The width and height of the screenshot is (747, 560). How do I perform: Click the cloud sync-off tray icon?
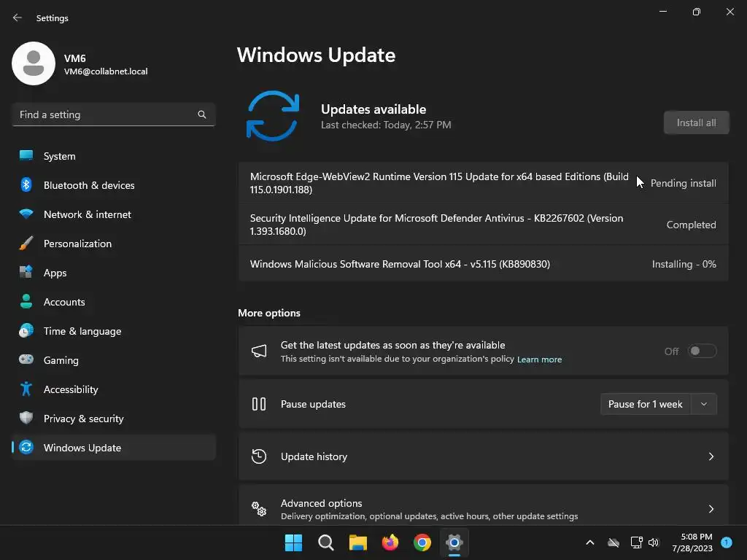[613, 542]
